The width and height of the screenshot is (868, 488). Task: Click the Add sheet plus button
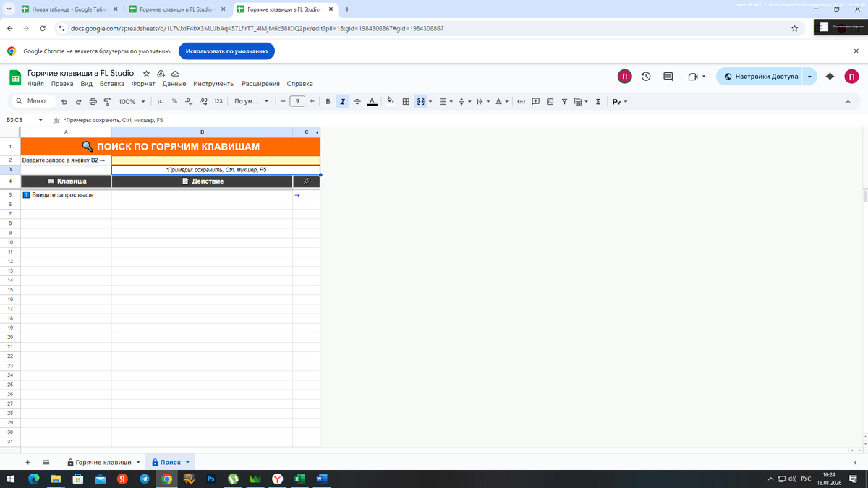tap(28, 462)
